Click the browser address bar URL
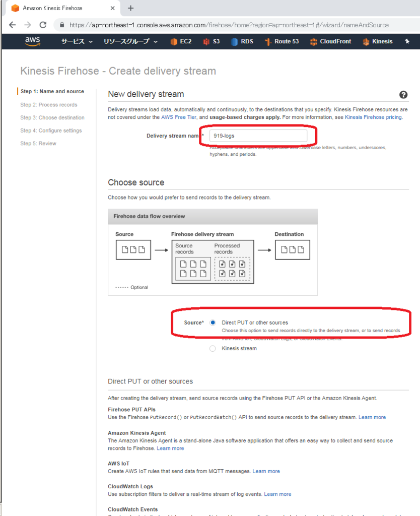This screenshot has width=420, height=516. (x=229, y=25)
